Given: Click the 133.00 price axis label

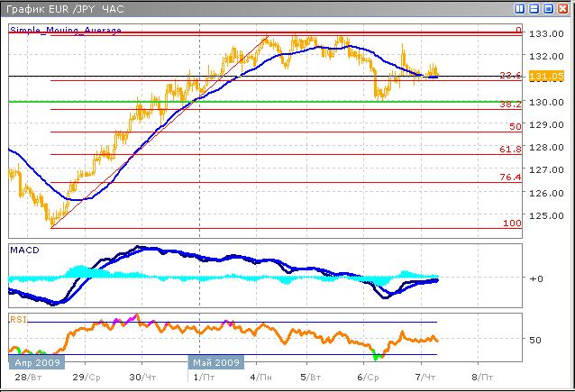Looking at the screenshot, I should (543, 34).
